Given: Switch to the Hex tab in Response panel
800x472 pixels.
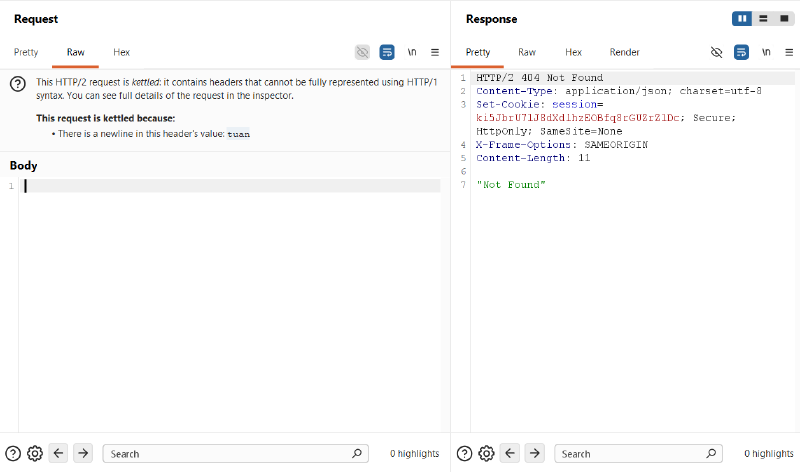Looking at the screenshot, I should (573, 52).
